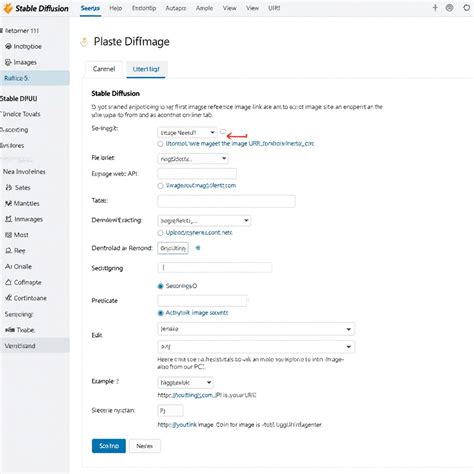Open the Ample menu

[204, 8]
